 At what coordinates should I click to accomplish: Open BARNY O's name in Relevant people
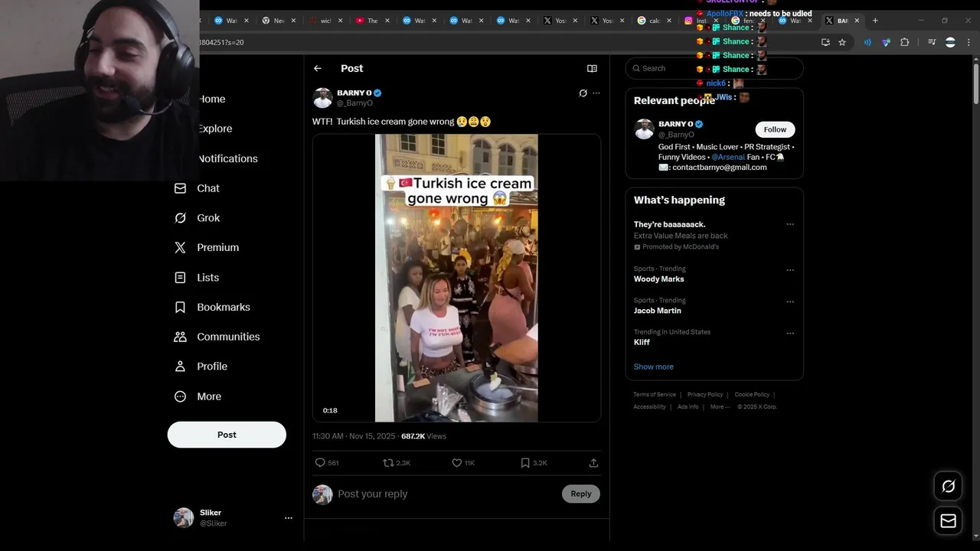(x=676, y=124)
